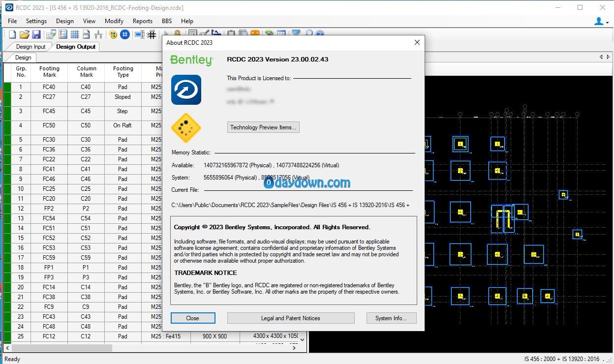Open Legal and Patent Notices
Viewport: 614px width, 364px height.
point(291,318)
